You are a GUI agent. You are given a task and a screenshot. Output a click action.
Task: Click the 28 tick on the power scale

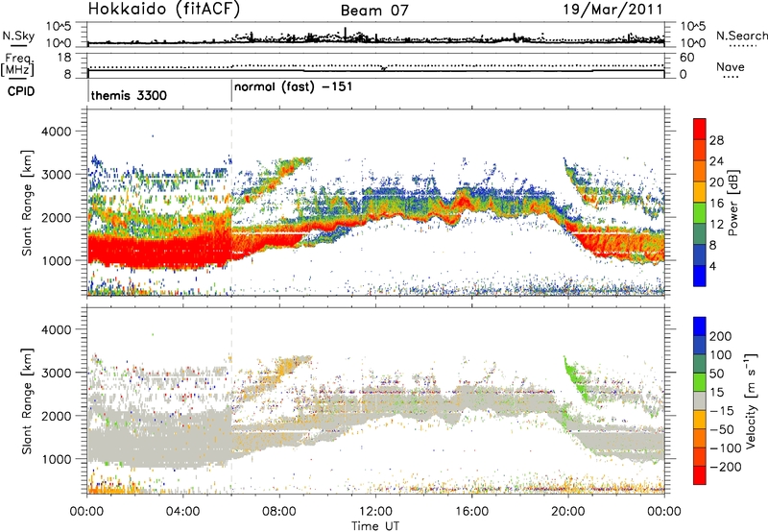(716, 140)
